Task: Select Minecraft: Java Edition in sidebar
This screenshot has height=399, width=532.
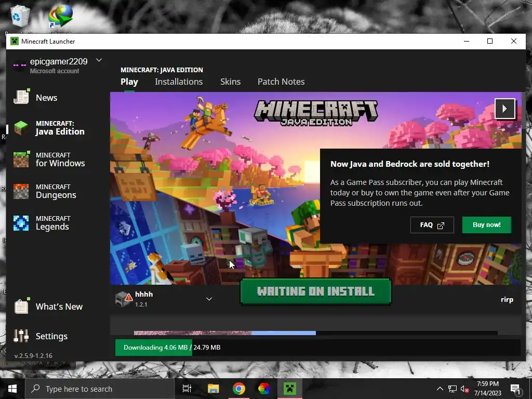Action: click(60, 128)
